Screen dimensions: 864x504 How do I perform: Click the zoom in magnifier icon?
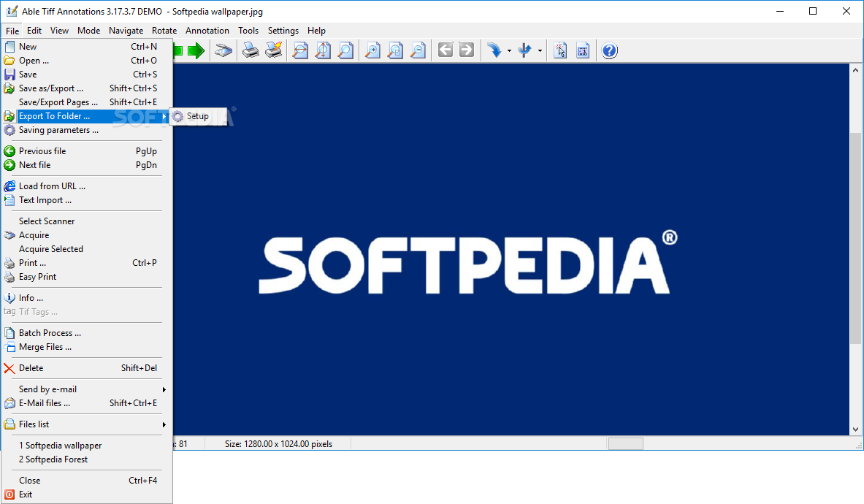(x=373, y=50)
